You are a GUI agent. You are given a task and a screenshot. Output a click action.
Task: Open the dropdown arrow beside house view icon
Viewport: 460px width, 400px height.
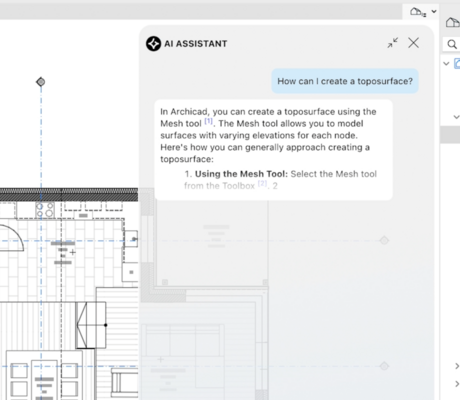tap(434, 11)
